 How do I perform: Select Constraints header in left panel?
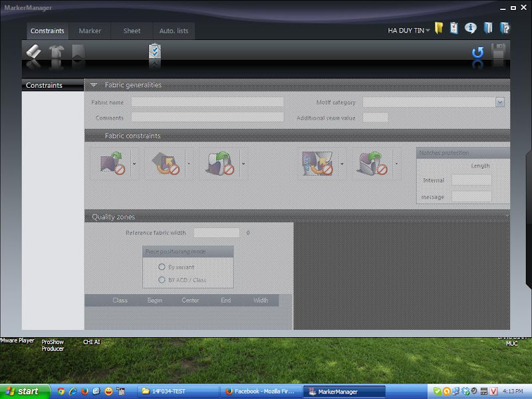click(x=53, y=85)
